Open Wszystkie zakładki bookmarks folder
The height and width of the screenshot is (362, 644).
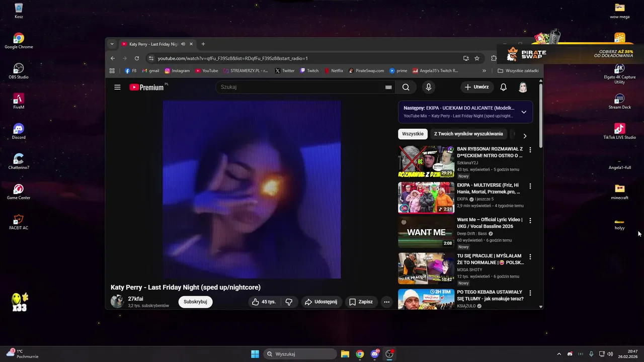518,71
